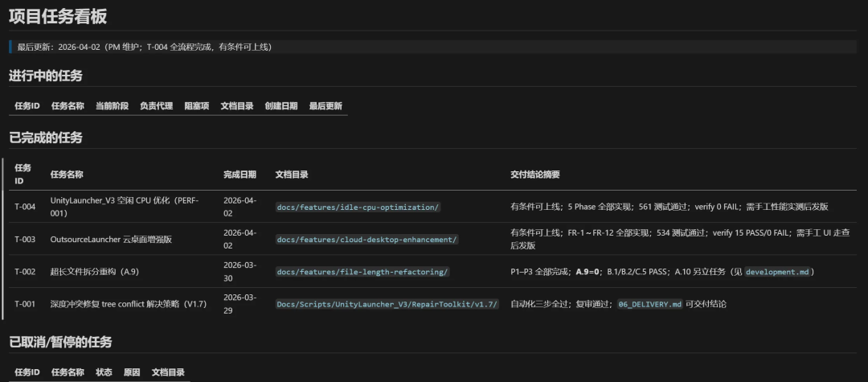This screenshot has width=868, height=382.
Task: Click the 负责代理 column header
Action: [156, 106]
